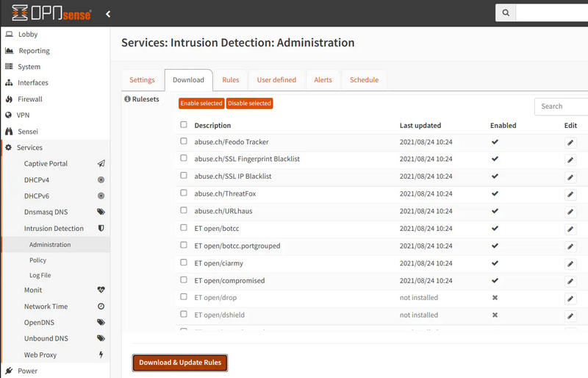Focus the top header search field
Screen dimensions: 588x378
(552, 13)
